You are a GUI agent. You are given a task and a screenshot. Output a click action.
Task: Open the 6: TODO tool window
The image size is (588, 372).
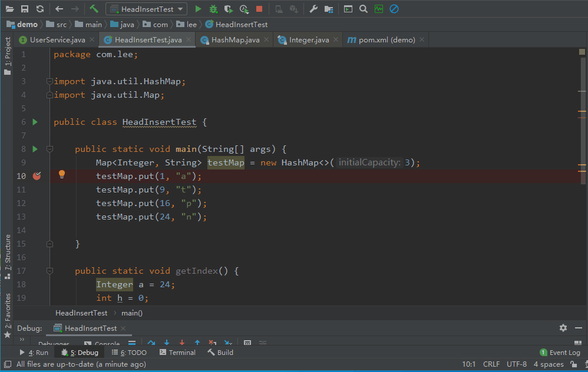point(129,353)
